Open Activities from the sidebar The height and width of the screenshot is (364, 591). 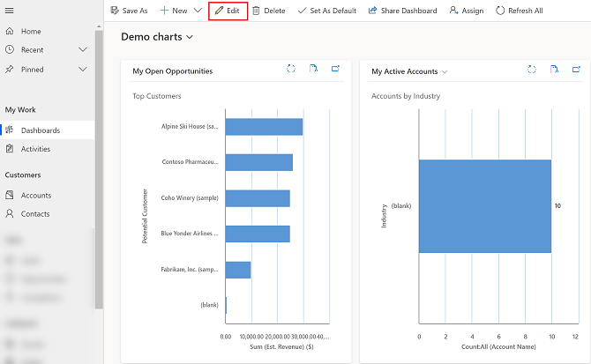[36, 149]
